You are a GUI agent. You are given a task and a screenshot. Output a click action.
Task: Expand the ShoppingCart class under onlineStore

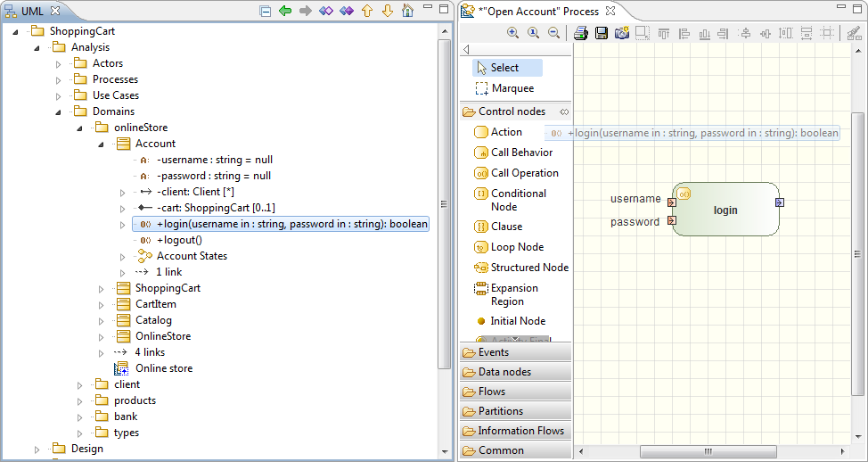point(101,289)
